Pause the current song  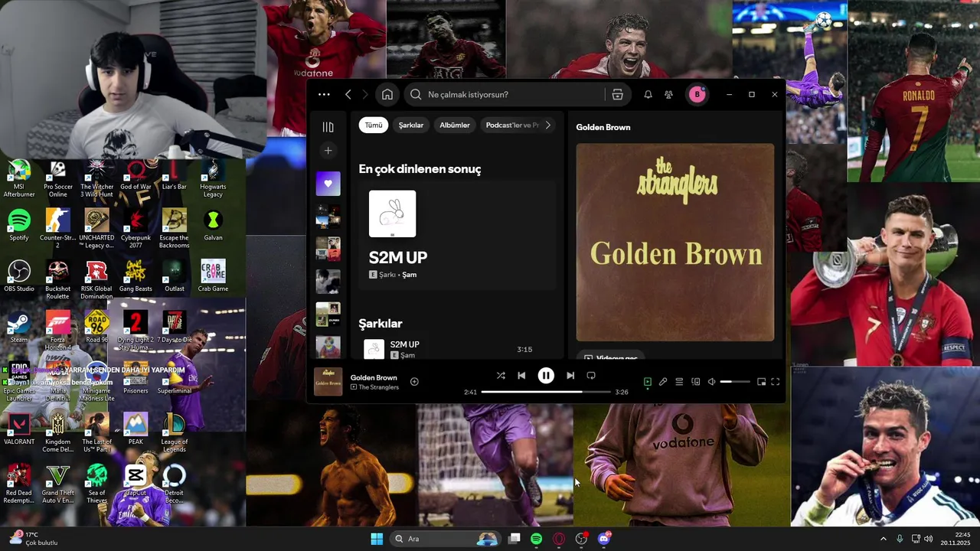pyautogui.click(x=546, y=376)
